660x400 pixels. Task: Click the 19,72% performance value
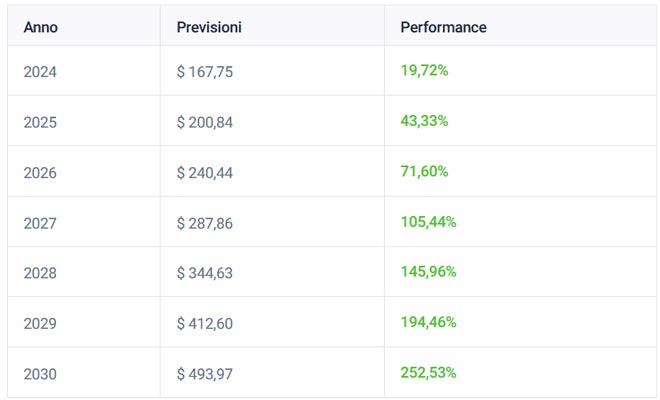pos(424,71)
